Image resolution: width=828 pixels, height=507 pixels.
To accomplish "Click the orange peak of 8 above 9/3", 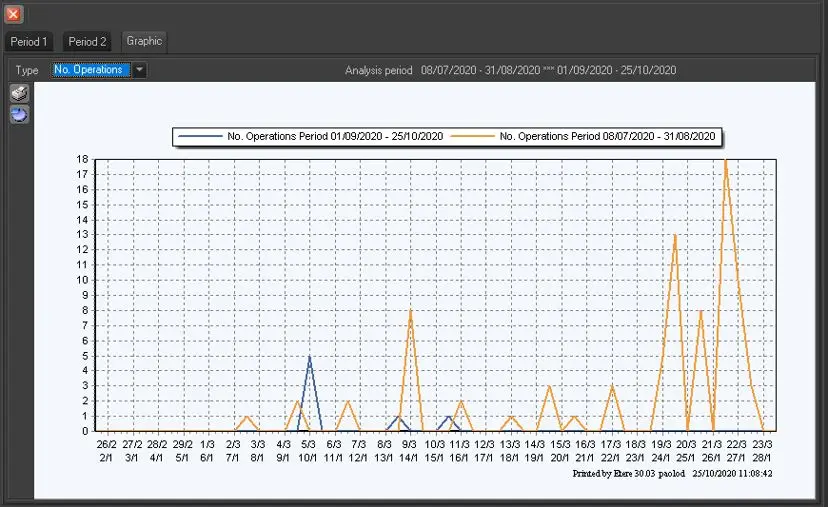I will point(410,311).
